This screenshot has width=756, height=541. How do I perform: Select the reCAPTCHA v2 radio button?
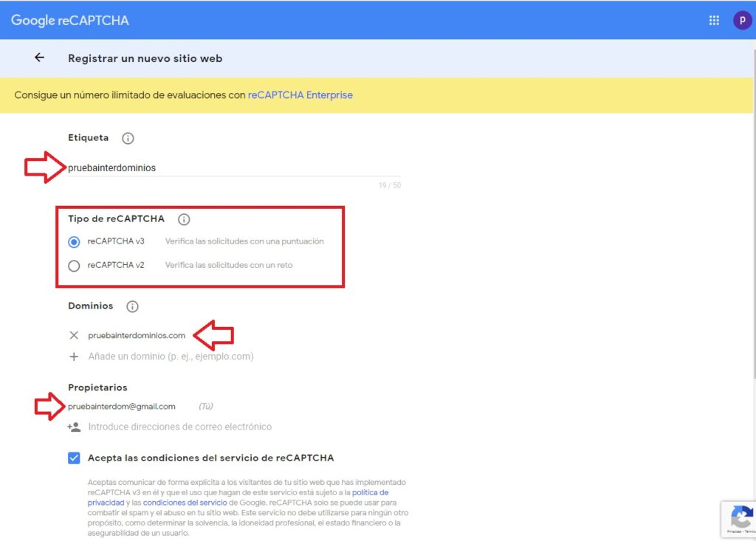click(x=74, y=266)
